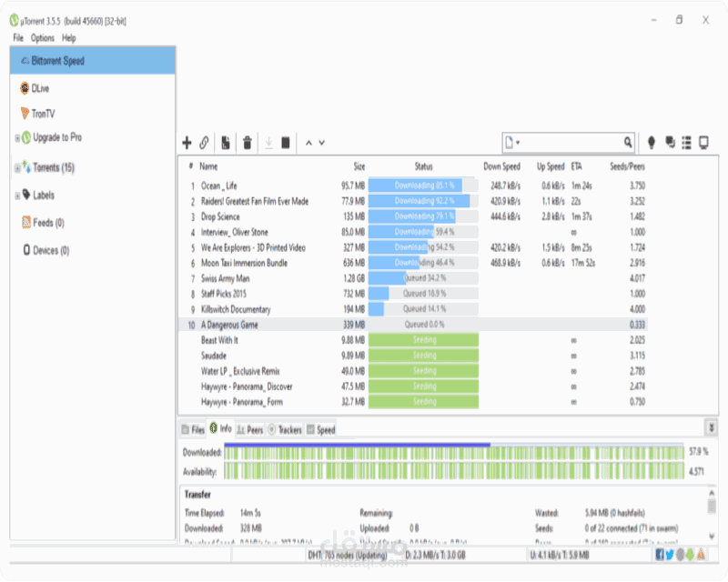The image size is (728, 582).
Task: Click the Twitter icon in the status bar
Action: pos(670,555)
